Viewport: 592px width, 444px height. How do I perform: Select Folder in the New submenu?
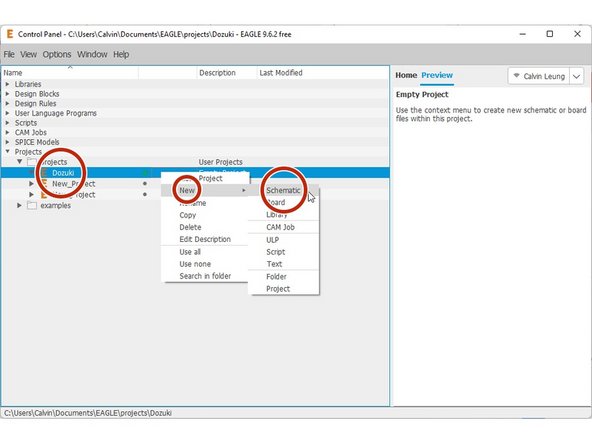tap(284, 276)
